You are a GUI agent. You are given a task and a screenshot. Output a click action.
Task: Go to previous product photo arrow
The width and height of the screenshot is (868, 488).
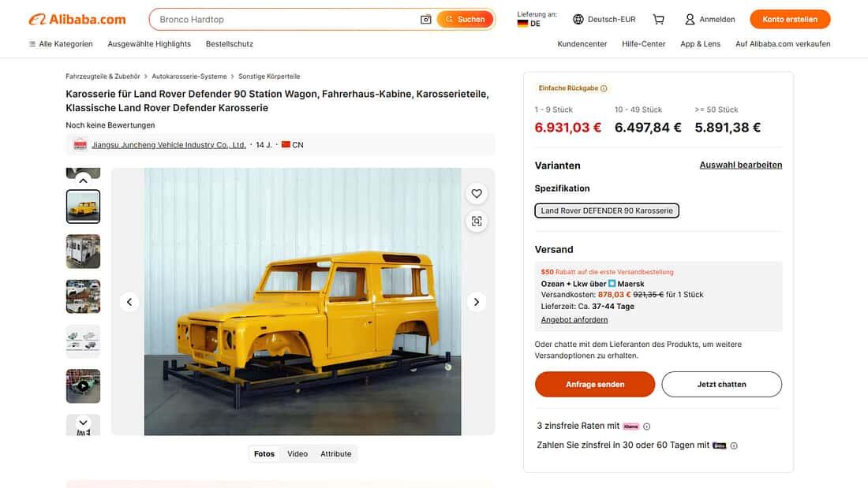[129, 302]
